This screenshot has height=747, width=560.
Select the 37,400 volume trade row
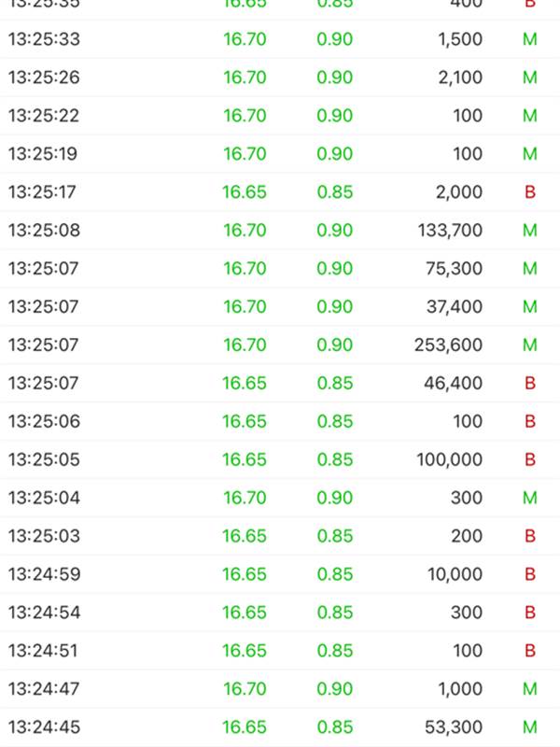click(280, 306)
